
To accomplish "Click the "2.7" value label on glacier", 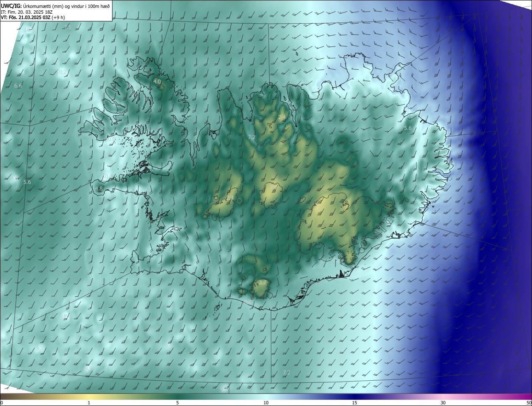I will tap(262, 282).
